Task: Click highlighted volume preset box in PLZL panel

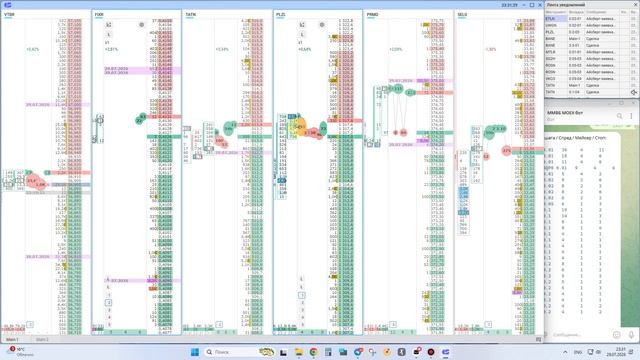Action: 302,295
